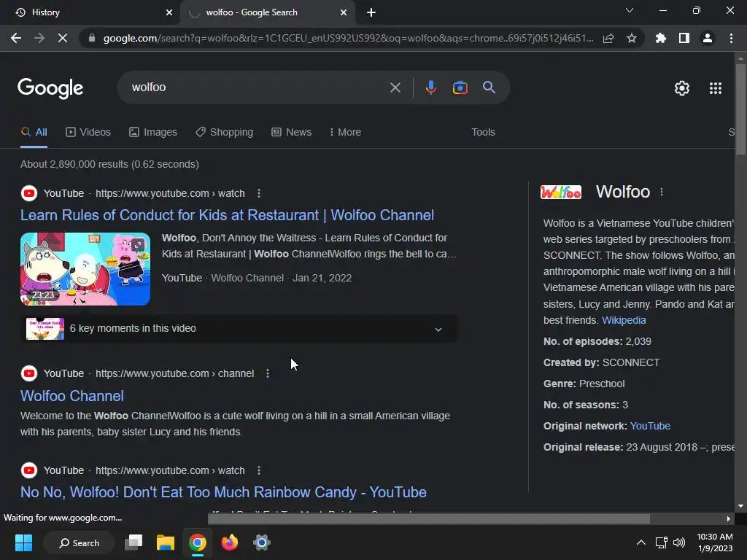Open options for YouTube channel result

coord(268,373)
